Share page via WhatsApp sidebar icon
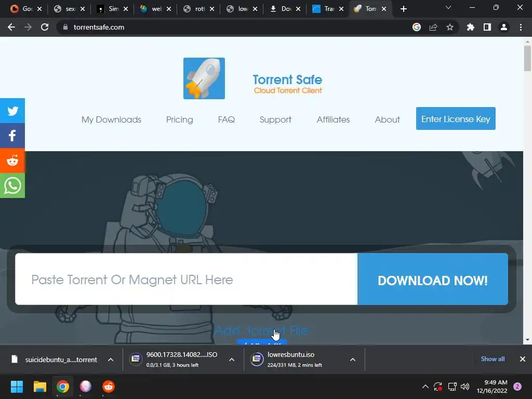Screen dimensions: 532x399 (12, 185)
